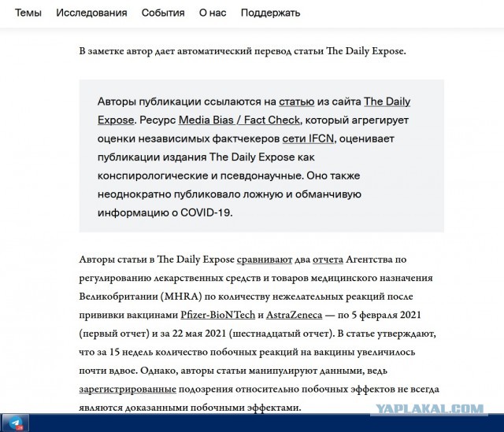Open the Исследования menu item
This screenshot has height=432, width=504.
tap(91, 13)
